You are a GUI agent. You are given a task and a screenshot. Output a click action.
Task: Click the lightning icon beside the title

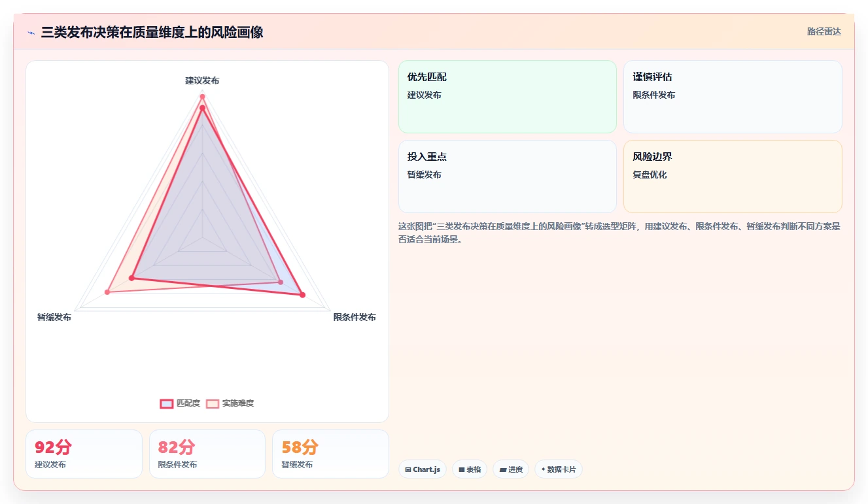coord(31,33)
